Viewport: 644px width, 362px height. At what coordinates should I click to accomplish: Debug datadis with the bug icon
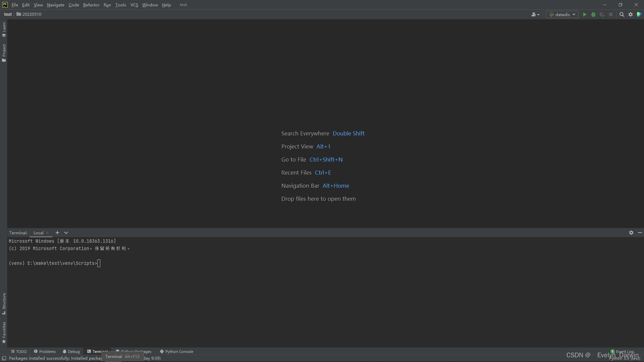[x=593, y=14]
